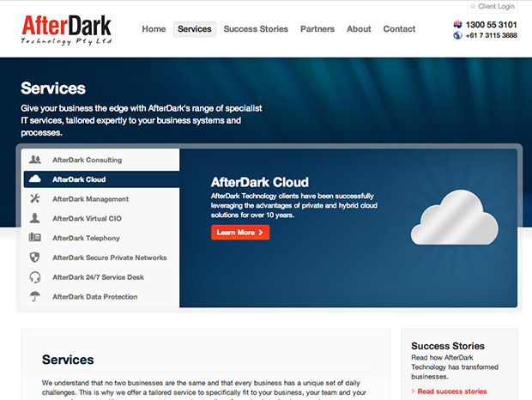
Task: Go to the Home menu item
Action: (x=154, y=29)
